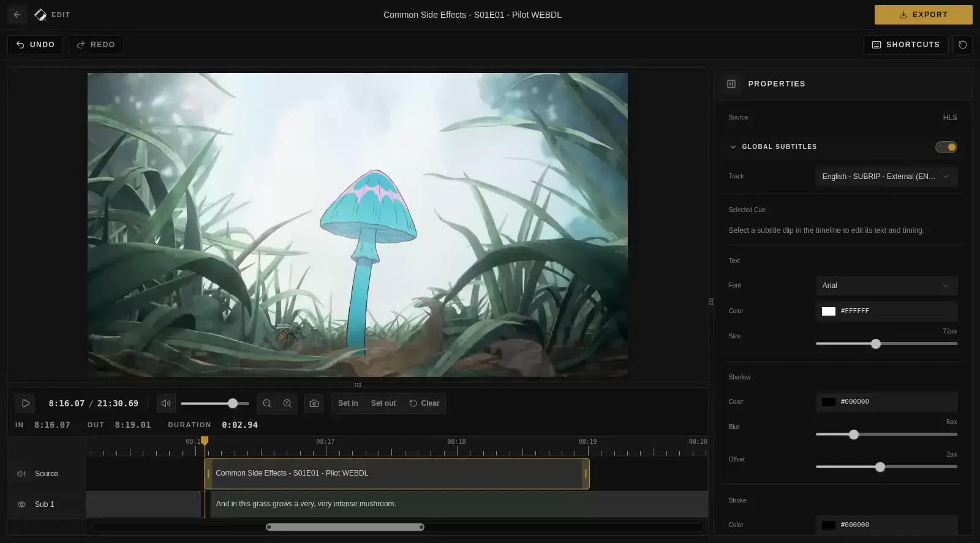Toggle Global Subtitles switch off

coord(946,147)
